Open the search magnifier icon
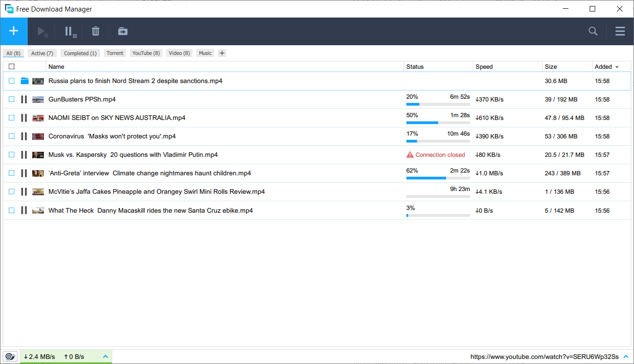 pyautogui.click(x=593, y=31)
